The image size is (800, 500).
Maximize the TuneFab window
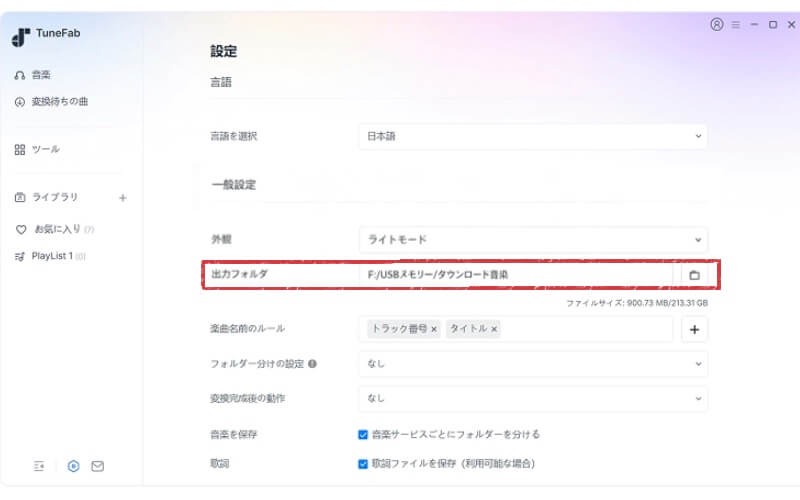pos(773,24)
